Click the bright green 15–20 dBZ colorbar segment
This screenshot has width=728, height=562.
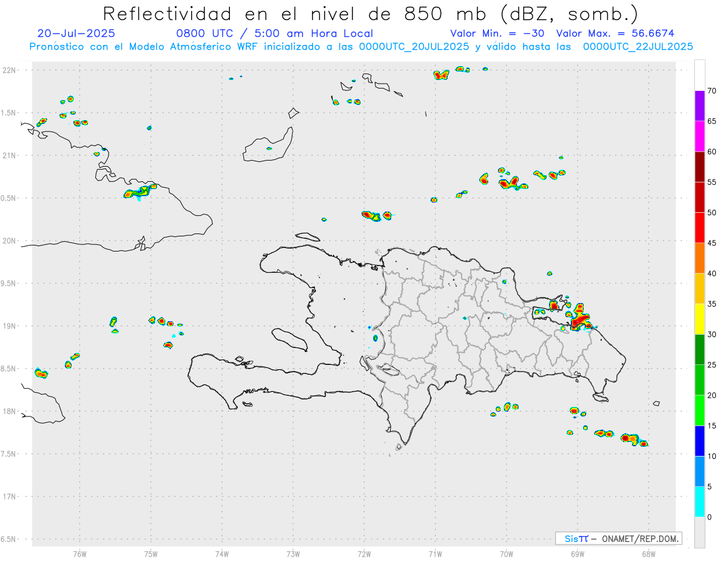[699, 410]
